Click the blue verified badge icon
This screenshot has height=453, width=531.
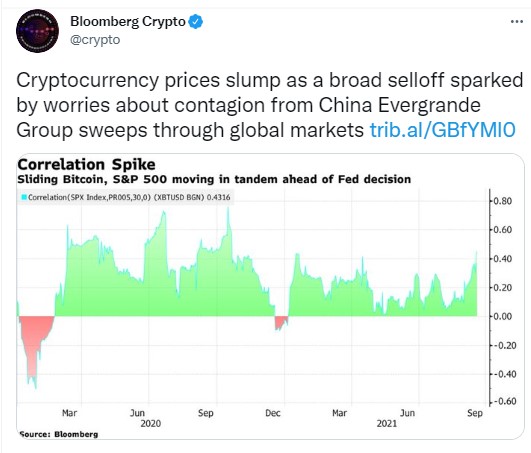coord(196,22)
